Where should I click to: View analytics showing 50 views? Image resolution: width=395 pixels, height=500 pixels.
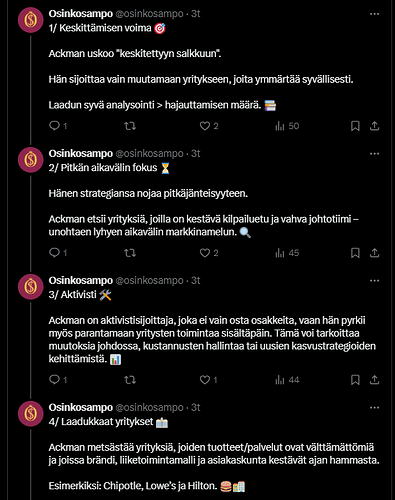287,126
